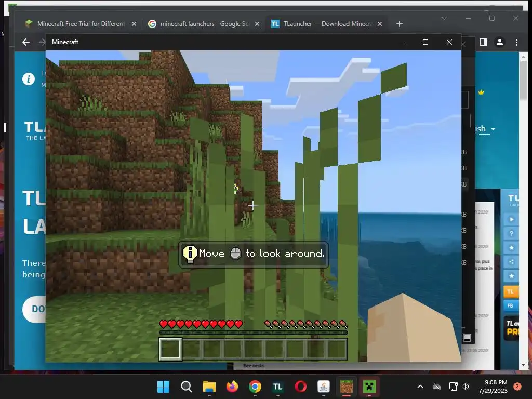Click the share icon in TLauncher sidebar
Image resolution: width=532 pixels, height=399 pixels.
[511, 262]
